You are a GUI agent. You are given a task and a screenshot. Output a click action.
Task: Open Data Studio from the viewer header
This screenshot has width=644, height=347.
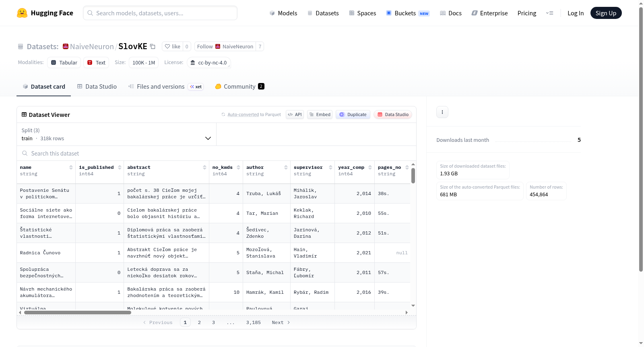(393, 114)
